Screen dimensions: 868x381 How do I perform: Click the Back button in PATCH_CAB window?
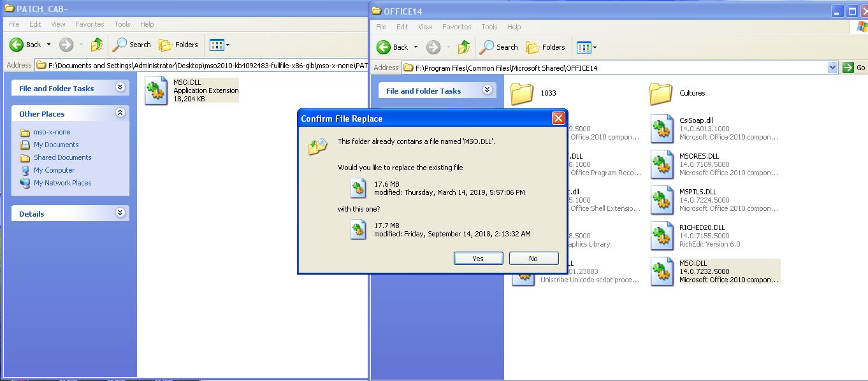(x=25, y=45)
